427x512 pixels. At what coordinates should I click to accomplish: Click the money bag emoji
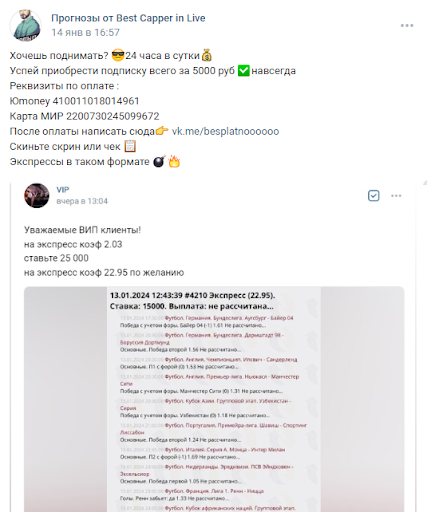pyautogui.click(x=207, y=55)
